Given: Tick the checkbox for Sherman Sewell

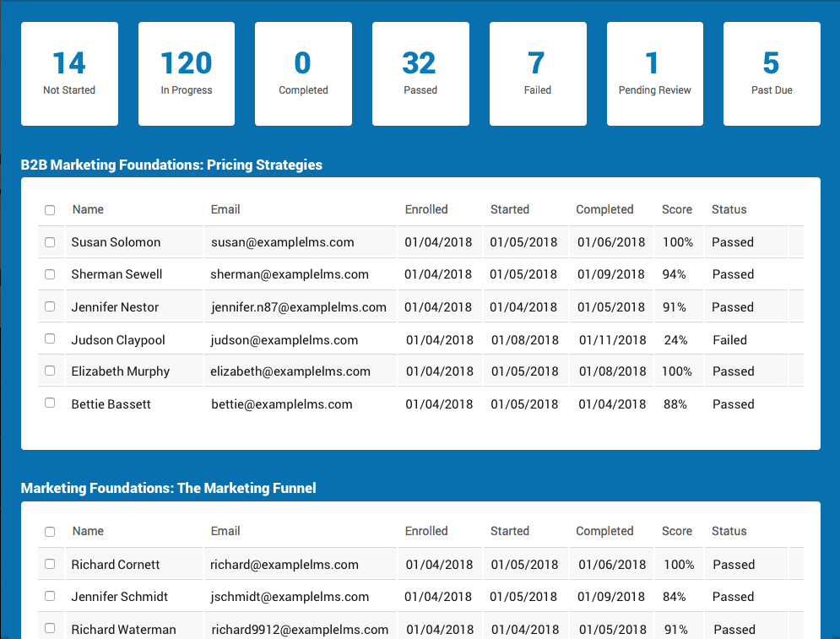Looking at the screenshot, I should pos(50,274).
